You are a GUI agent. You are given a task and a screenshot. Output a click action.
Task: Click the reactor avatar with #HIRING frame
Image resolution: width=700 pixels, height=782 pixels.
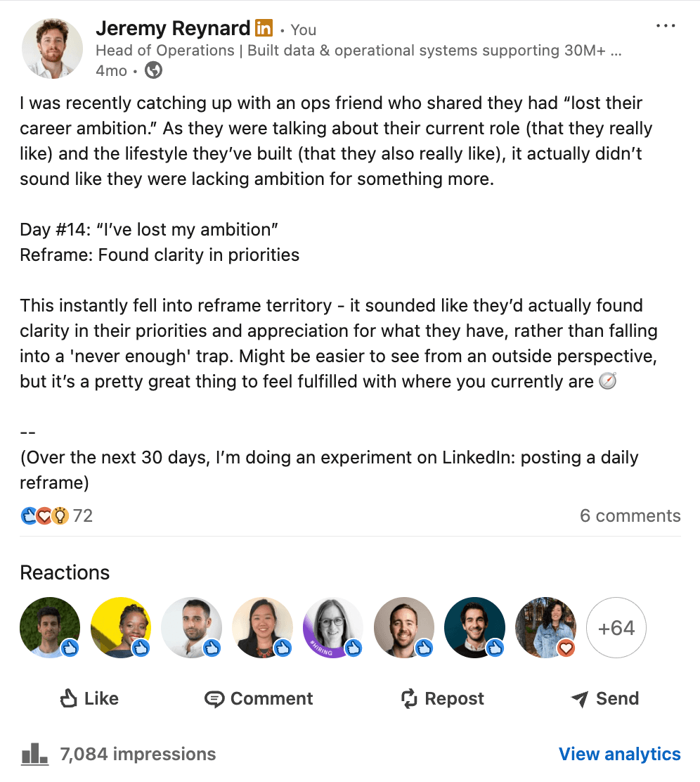tap(333, 627)
